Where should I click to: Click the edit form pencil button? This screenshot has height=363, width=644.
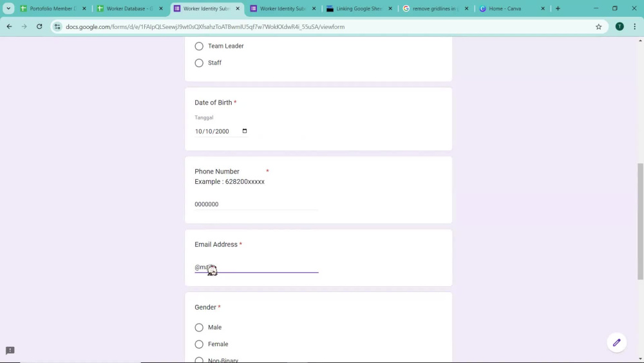click(616, 342)
